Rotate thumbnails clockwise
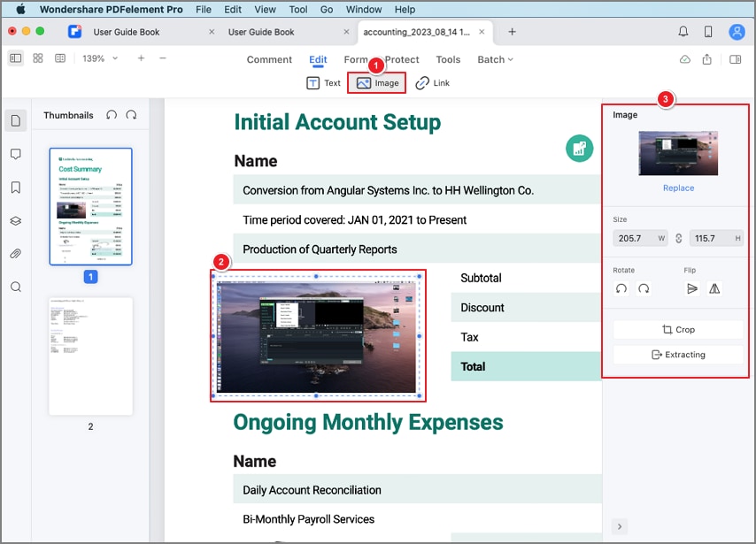Image resolution: width=756 pixels, height=544 pixels. [131, 115]
